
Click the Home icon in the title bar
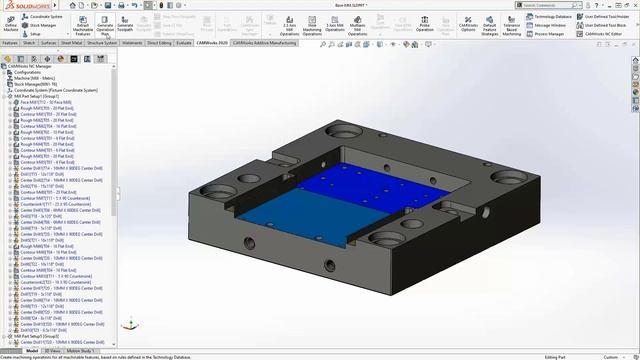[72, 5]
